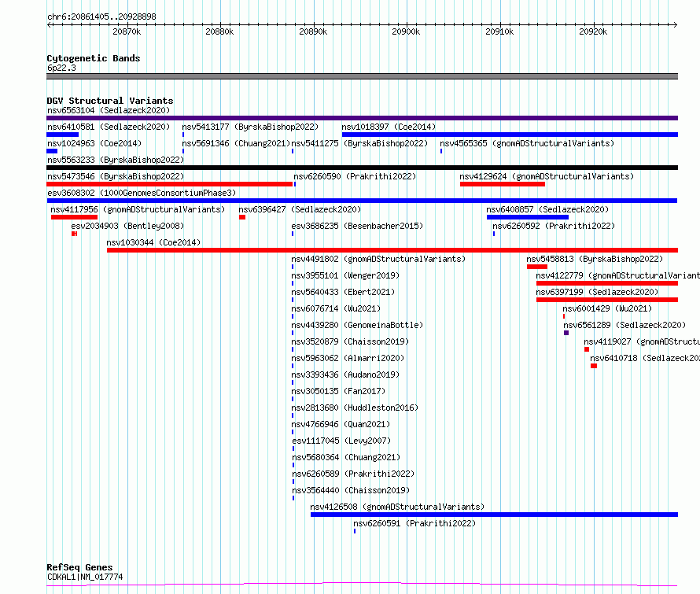Select the red nsv1030344 variant bar
This screenshot has height=594, width=700.
click(392, 250)
